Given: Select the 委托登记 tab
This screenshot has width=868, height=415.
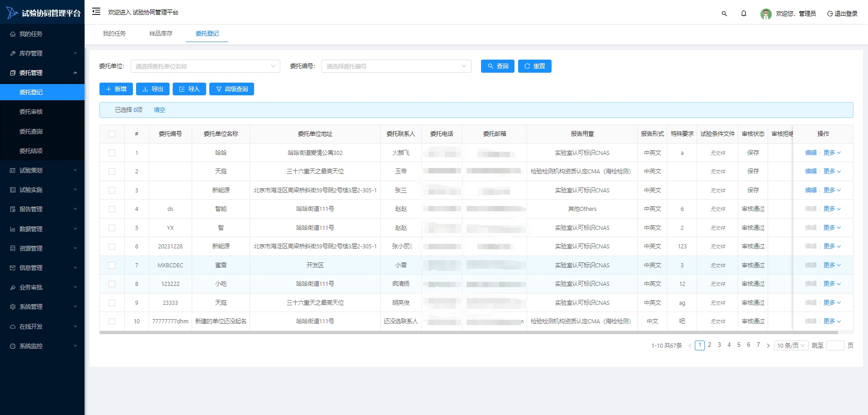Looking at the screenshot, I should pos(207,33).
